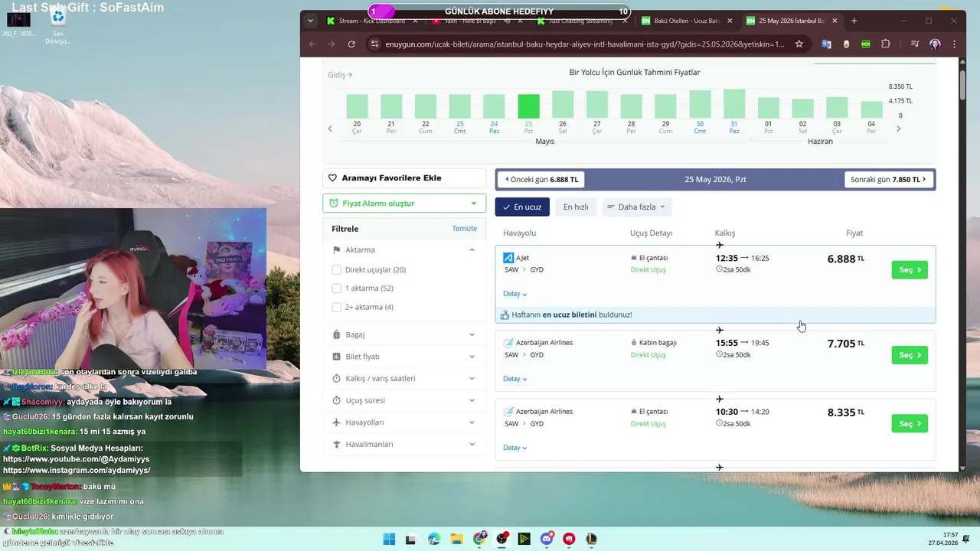Reload the page with the browser refresh icon
The height and width of the screenshot is (551, 980).
tap(351, 44)
